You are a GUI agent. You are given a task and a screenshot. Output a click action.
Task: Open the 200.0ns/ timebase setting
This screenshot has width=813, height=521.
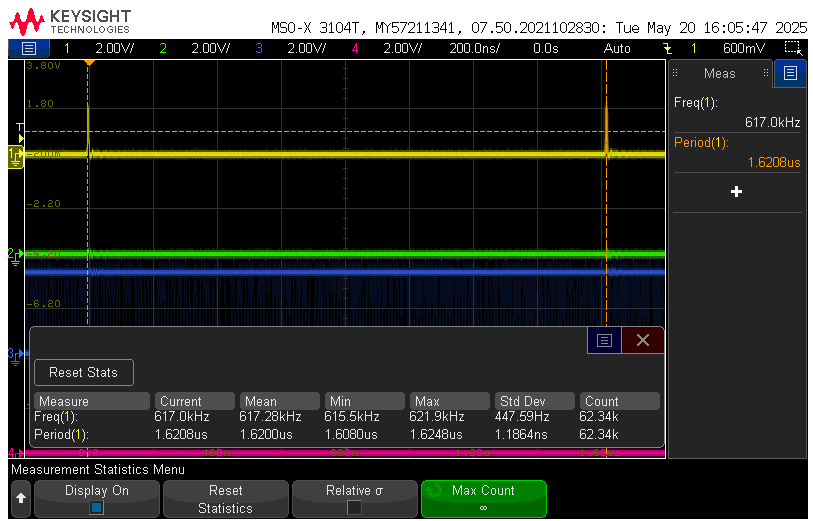coord(474,49)
